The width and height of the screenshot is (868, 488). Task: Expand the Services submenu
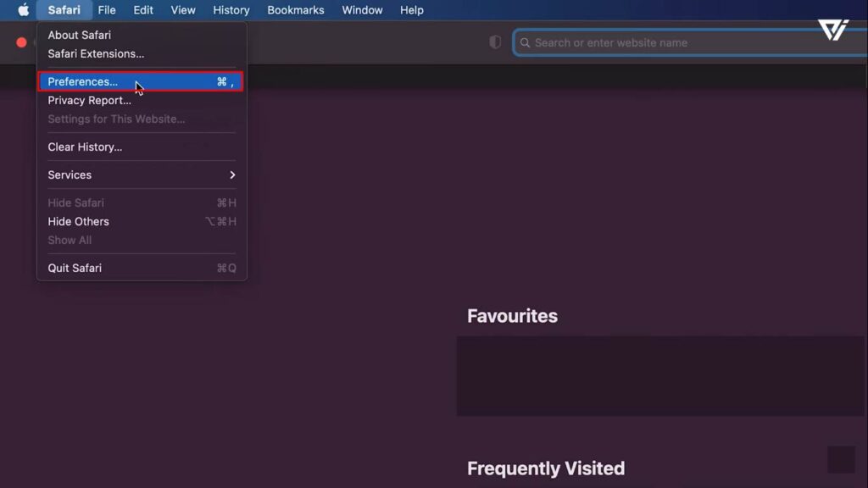pos(142,175)
